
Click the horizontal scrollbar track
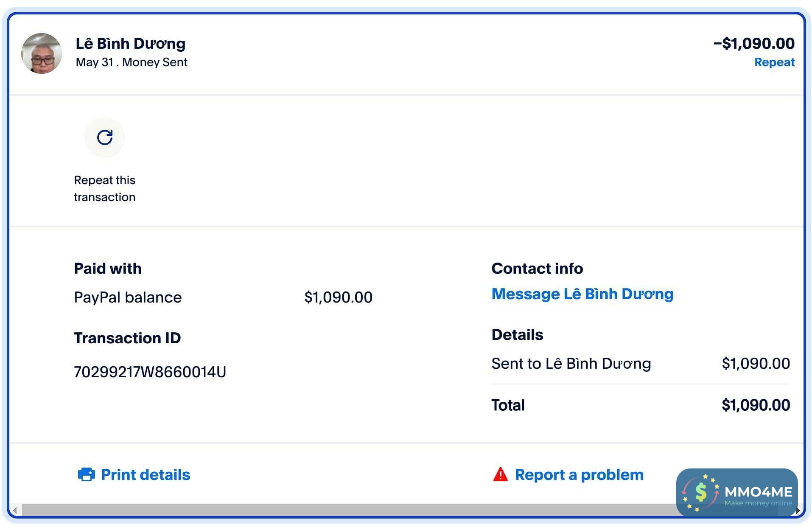pyautogui.click(x=339, y=510)
